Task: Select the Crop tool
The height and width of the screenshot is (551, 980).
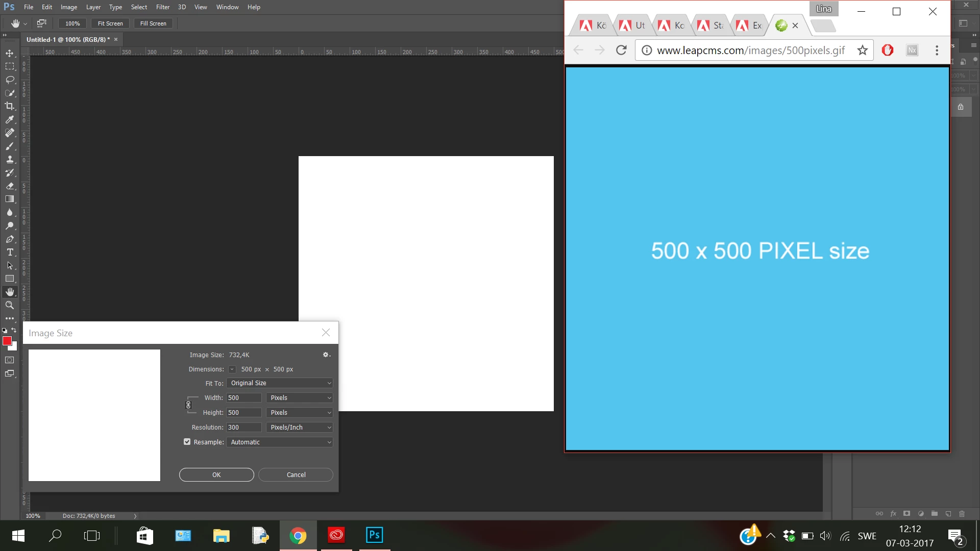Action: pos(10,106)
